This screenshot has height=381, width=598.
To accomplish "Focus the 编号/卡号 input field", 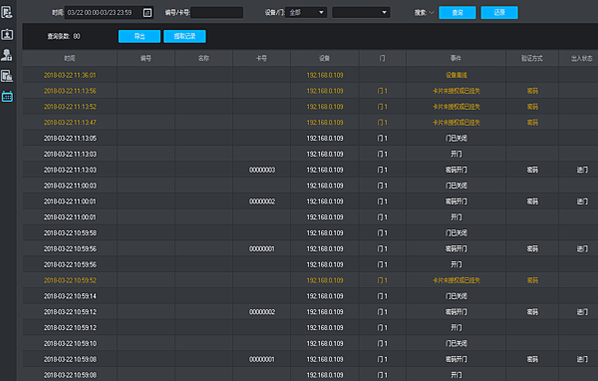I will click(x=217, y=13).
